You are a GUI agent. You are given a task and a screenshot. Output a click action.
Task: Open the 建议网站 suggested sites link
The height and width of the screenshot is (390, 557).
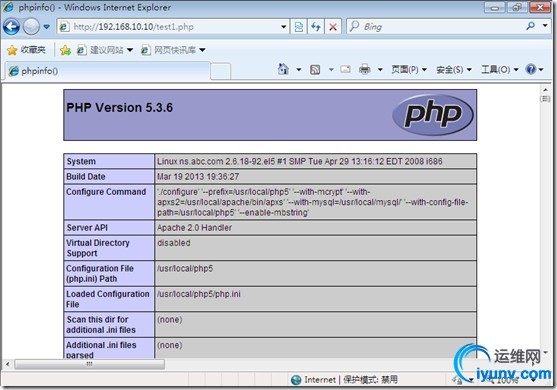coord(100,50)
